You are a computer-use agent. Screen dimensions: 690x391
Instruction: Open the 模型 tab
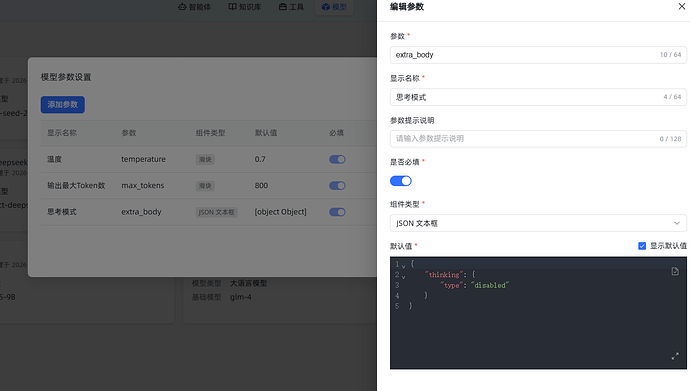[334, 7]
